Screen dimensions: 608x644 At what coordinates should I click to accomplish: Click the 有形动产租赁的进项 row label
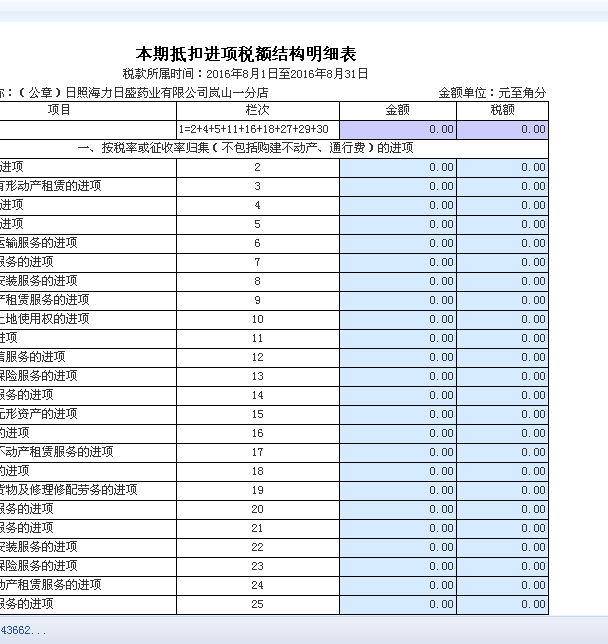click(x=51, y=186)
